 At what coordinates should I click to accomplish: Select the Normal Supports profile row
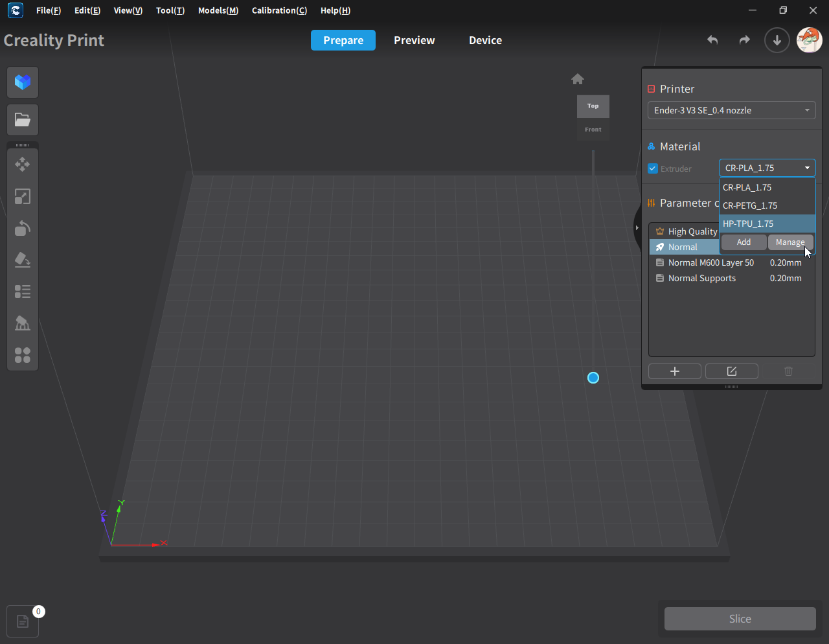(702, 278)
